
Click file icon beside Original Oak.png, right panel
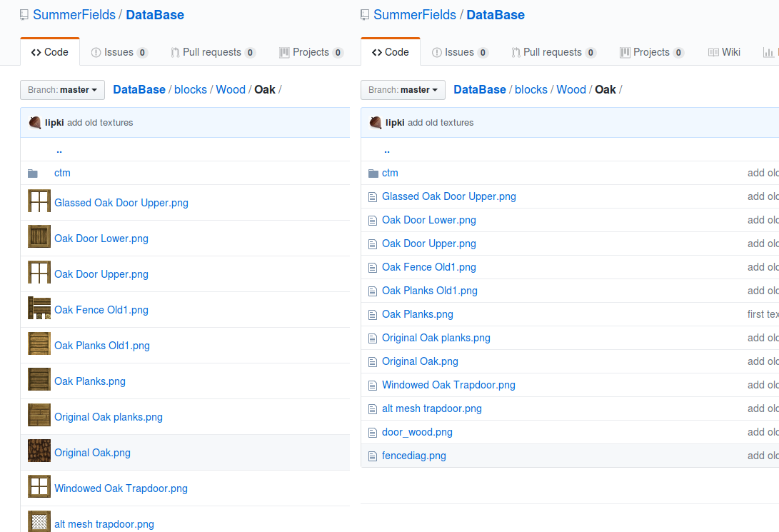click(373, 362)
